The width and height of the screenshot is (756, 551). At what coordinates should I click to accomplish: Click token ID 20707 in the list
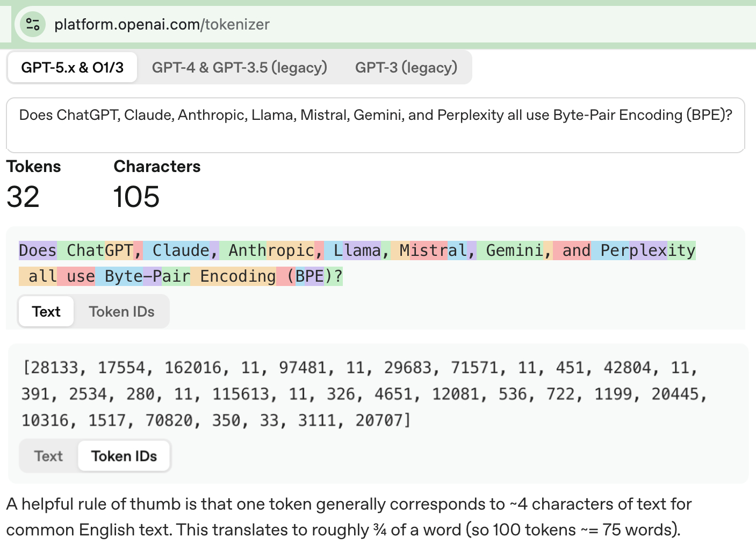(x=379, y=420)
